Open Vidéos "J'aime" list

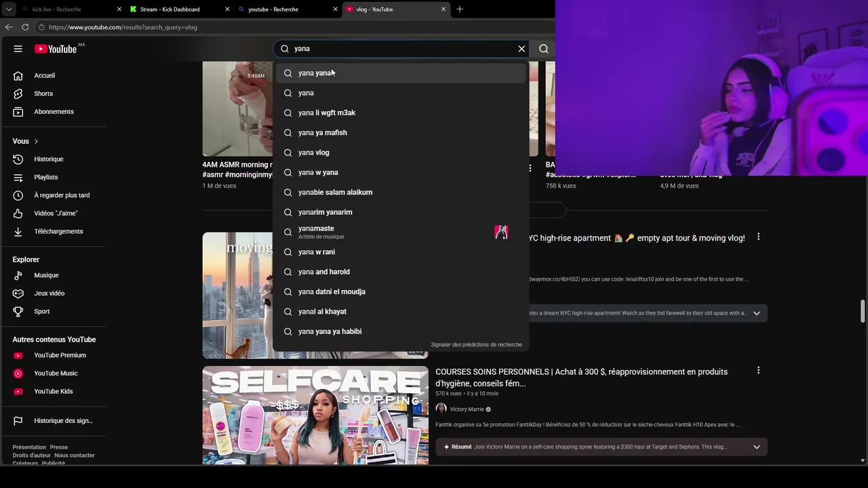pyautogui.click(x=54, y=213)
